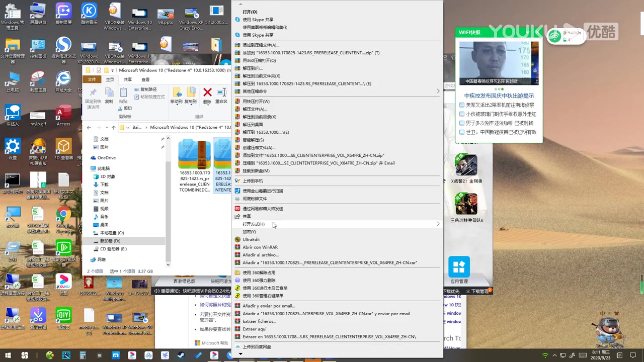Screen dimensions: 644x362
Task: Open news link 世卫：中国新冠疫苗已被证明有效
Action: coord(501,132)
